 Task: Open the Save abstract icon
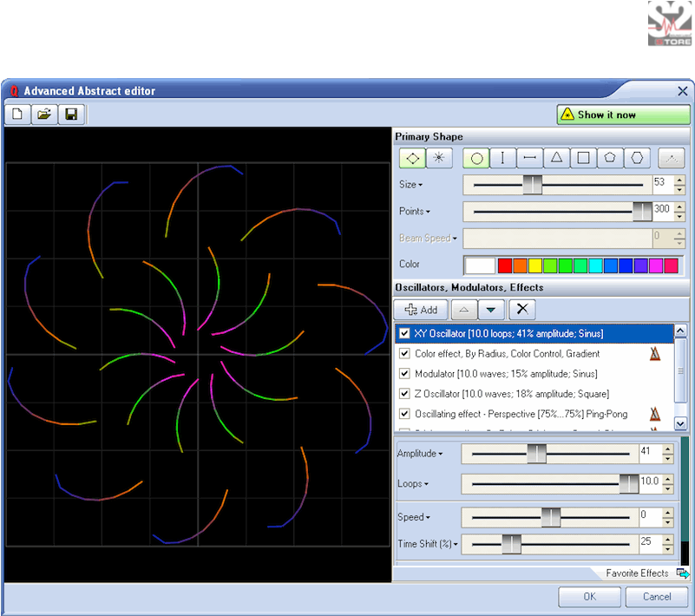pyautogui.click(x=72, y=114)
